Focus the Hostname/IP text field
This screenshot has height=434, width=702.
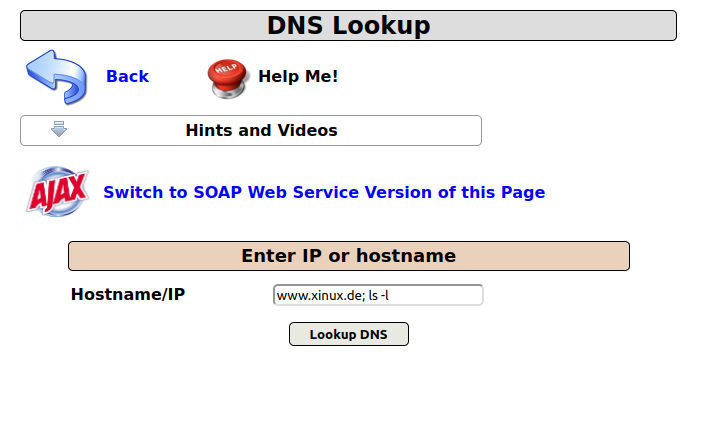pos(377,295)
